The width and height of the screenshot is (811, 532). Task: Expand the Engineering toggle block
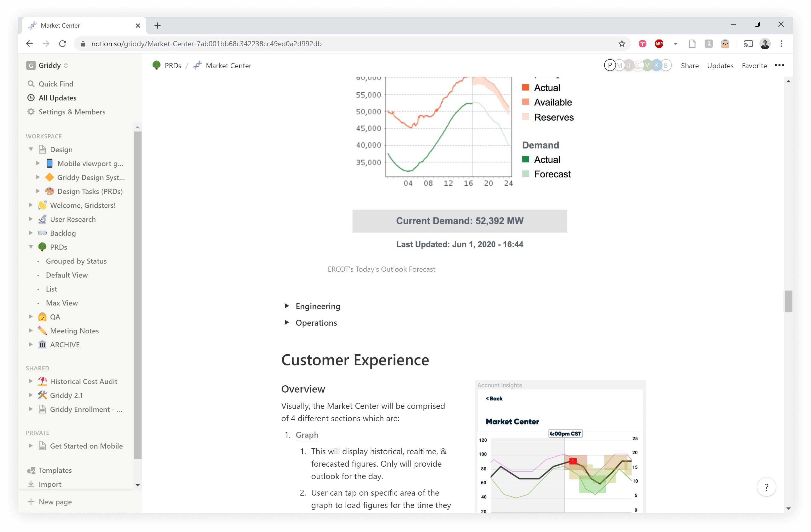tap(287, 306)
